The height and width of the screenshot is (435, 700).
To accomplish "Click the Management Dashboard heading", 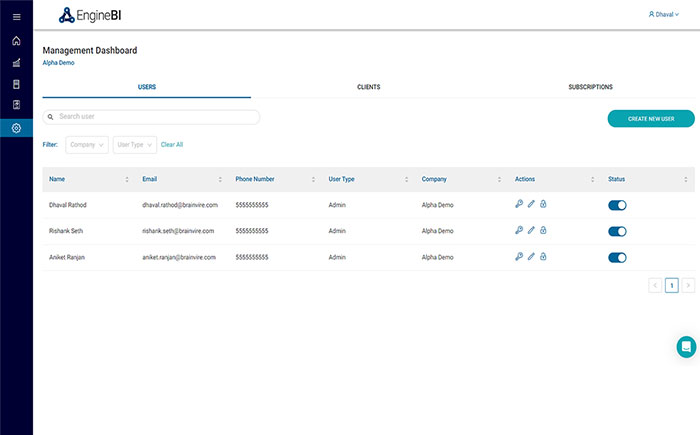I will (90, 50).
